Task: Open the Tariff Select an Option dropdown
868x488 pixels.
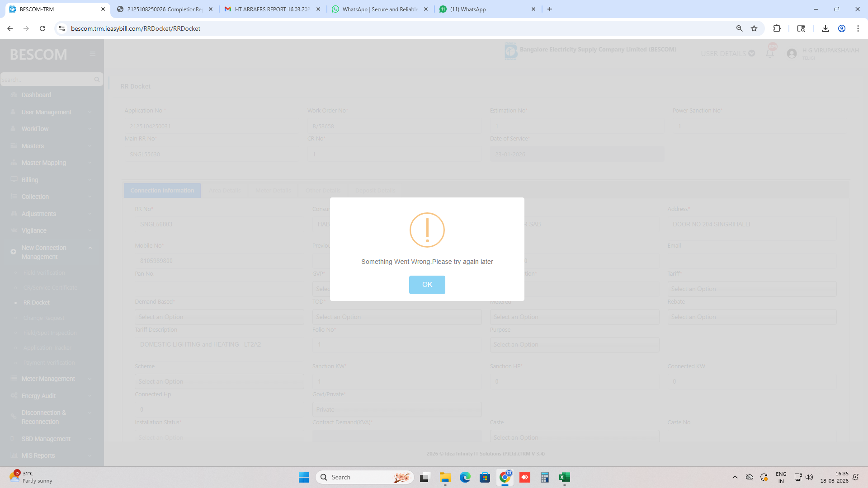Action: point(751,289)
